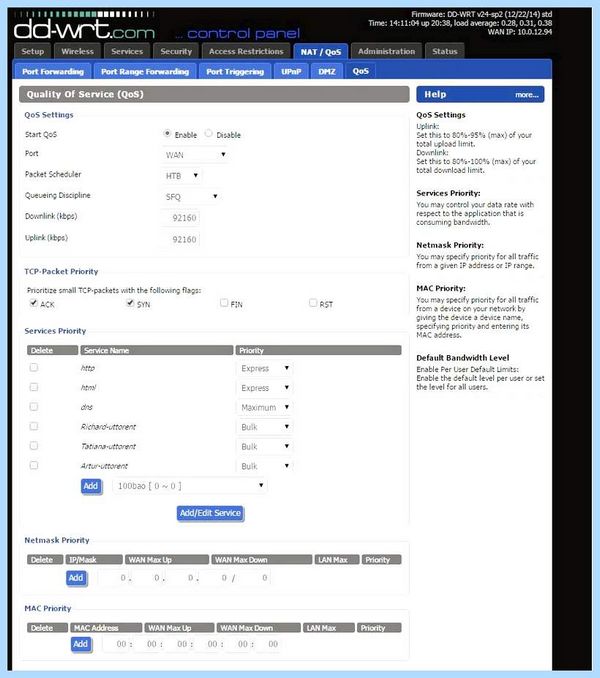Switch to Port Triggering sub-tab
The image size is (600, 678).
tap(235, 71)
